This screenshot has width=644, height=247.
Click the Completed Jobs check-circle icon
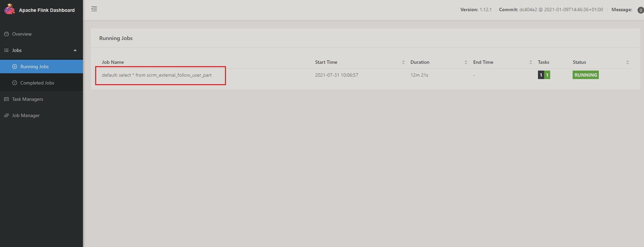(15, 83)
